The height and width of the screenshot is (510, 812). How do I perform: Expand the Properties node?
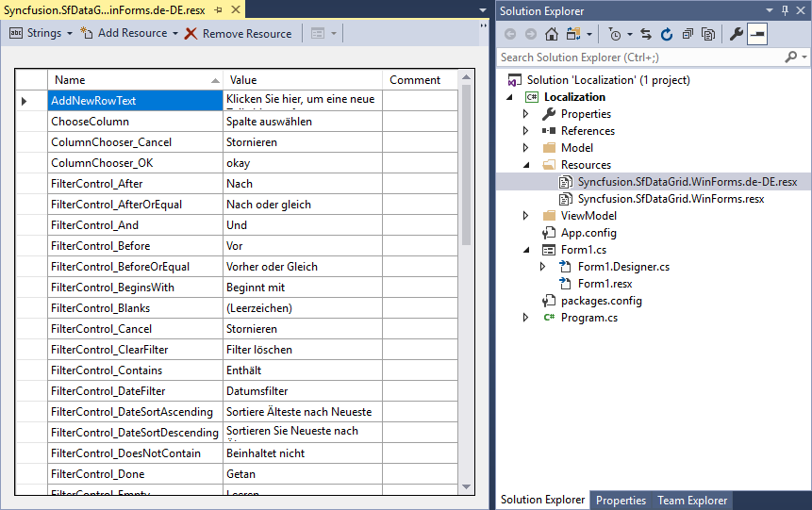(525, 114)
